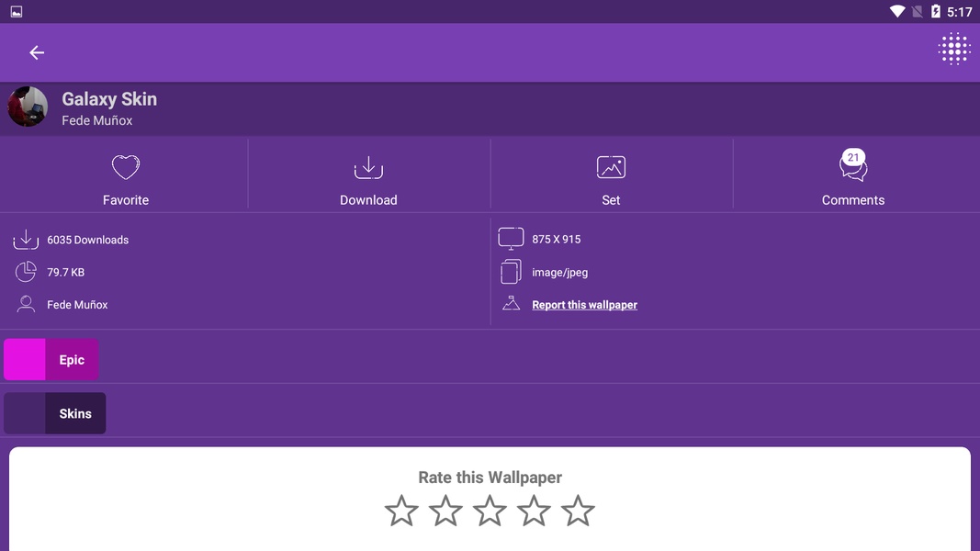Click the file size pie icon
Viewport: 980px width, 551px height.
click(x=26, y=272)
